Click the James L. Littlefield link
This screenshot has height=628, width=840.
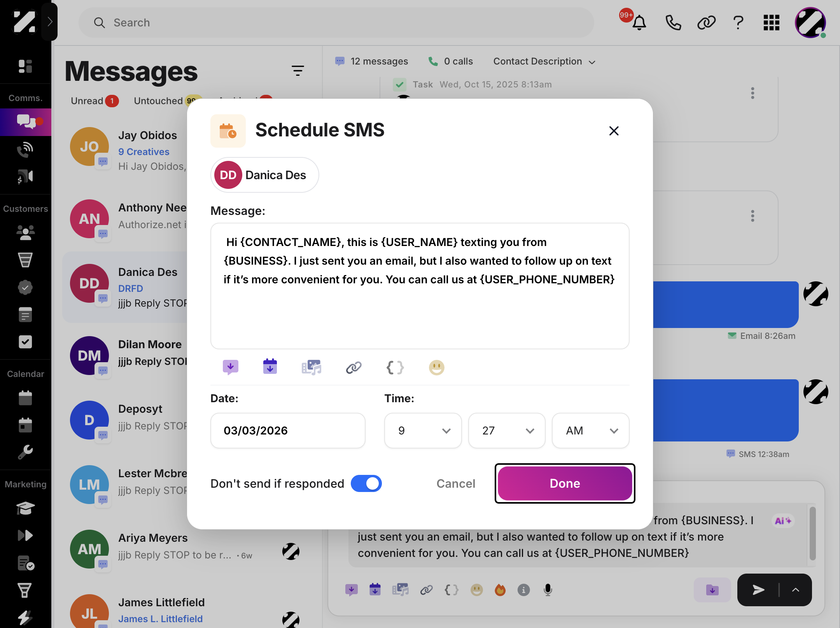tap(160, 619)
